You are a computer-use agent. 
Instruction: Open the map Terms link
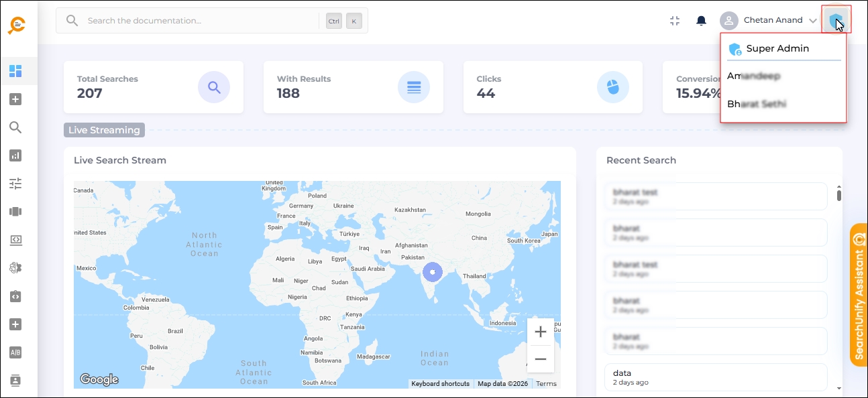click(x=546, y=384)
